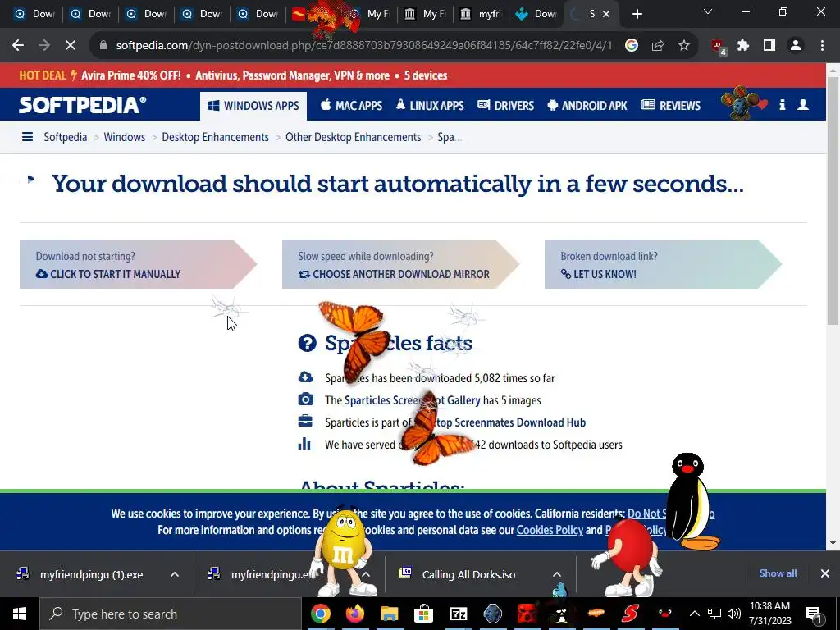Screen dimensions: 840x630
Task: Toggle the Chrome side panel
Action: pyautogui.click(x=769, y=46)
